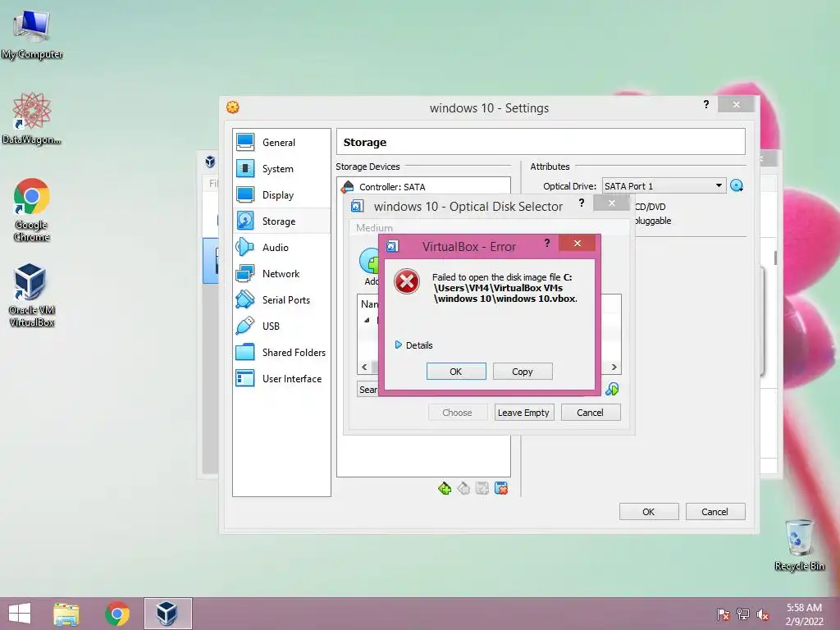
Task: Click the System chip icon
Action: [245, 168]
